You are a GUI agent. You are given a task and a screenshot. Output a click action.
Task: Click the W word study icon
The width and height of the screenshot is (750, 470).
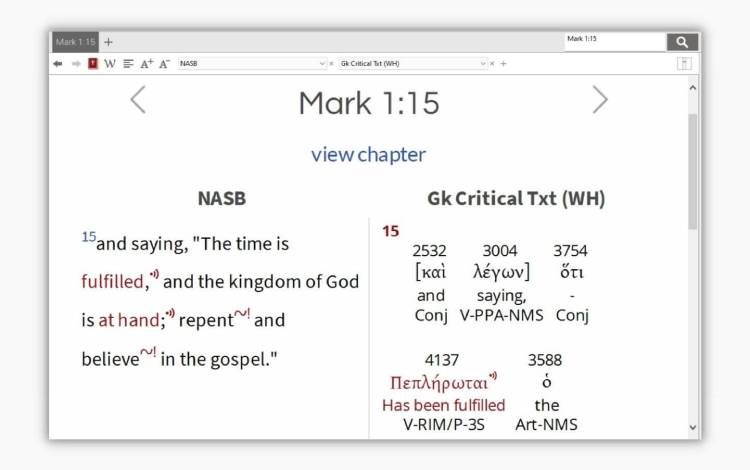click(110, 63)
